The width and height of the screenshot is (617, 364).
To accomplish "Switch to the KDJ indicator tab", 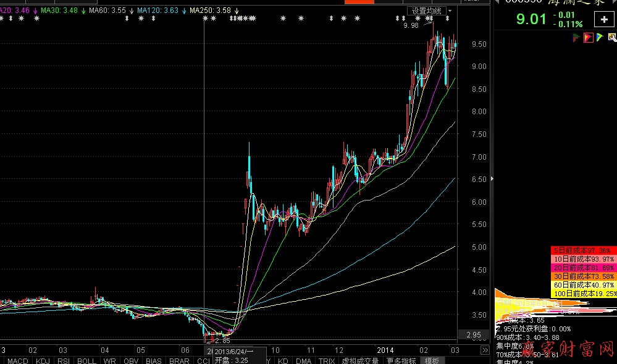I will tap(43, 360).
